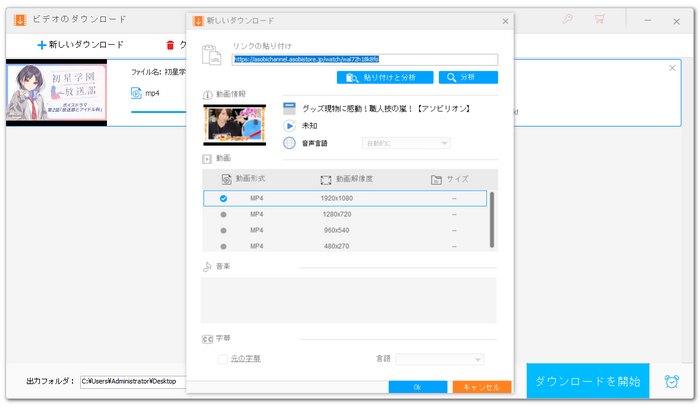This screenshot has height=407, width=700.
Task: Select the MP4 1920x1080 radio option
Action: (x=223, y=199)
